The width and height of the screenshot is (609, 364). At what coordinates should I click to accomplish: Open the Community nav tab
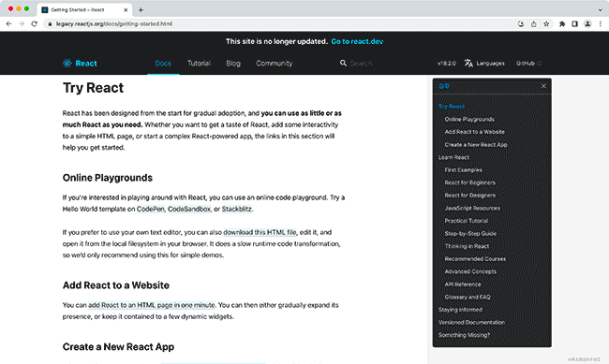274,64
